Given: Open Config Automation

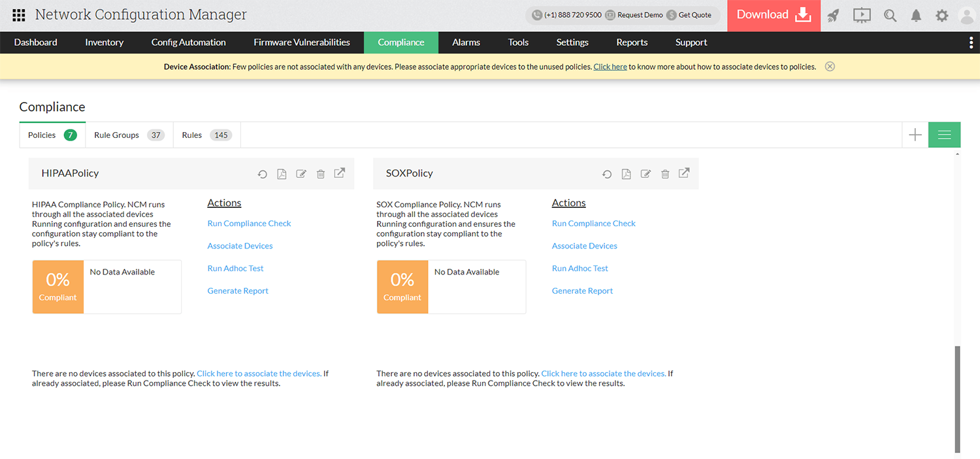Looking at the screenshot, I should [x=188, y=42].
